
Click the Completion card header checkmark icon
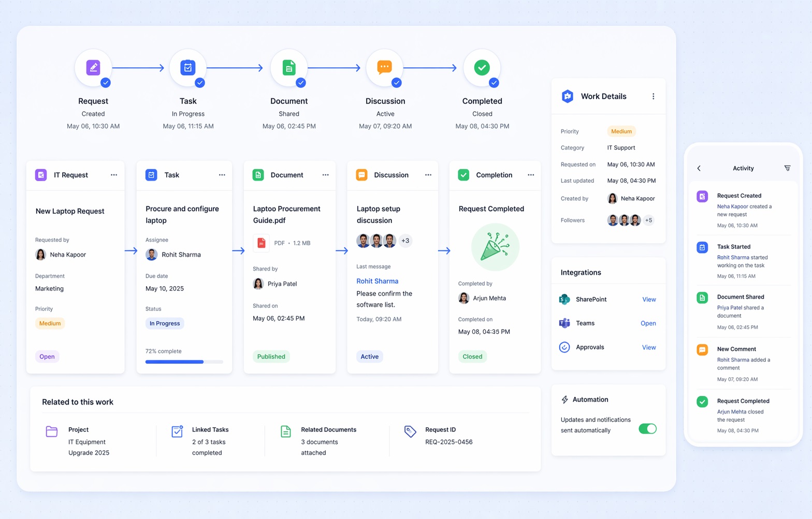463,175
